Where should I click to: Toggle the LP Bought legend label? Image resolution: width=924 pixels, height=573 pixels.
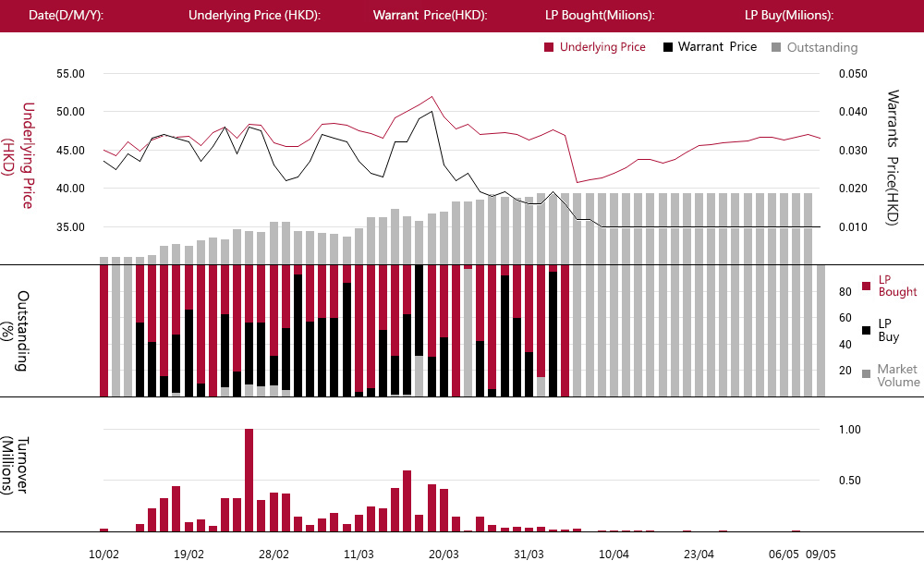pos(897,286)
